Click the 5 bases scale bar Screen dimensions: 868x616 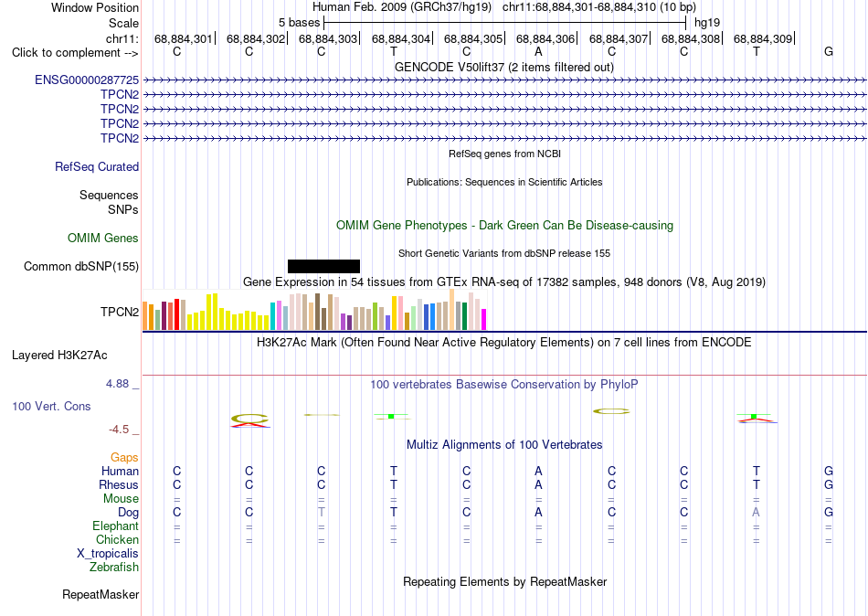(505, 23)
